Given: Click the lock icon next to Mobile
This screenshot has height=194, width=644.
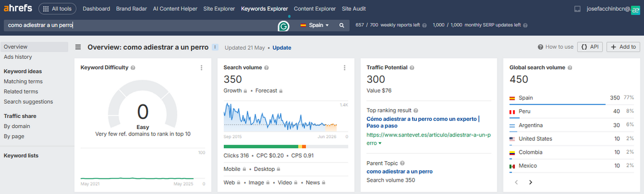Looking at the screenshot, I should click(245, 169).
